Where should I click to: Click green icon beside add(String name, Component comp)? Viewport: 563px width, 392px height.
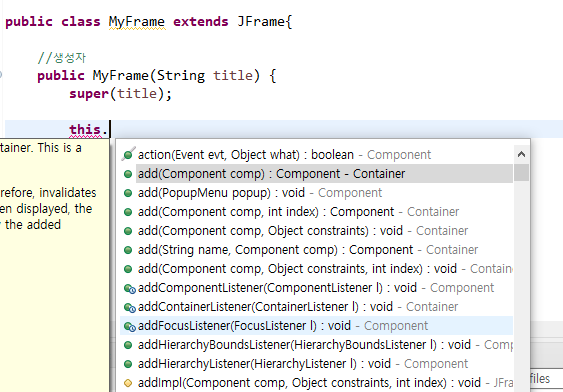coord(128,250)
